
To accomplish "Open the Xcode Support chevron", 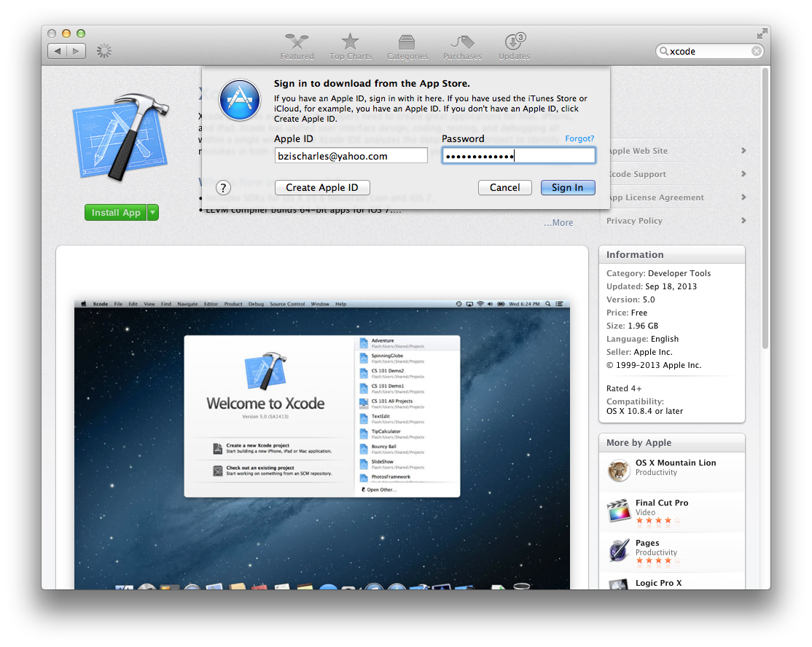I will click(743, 174).
